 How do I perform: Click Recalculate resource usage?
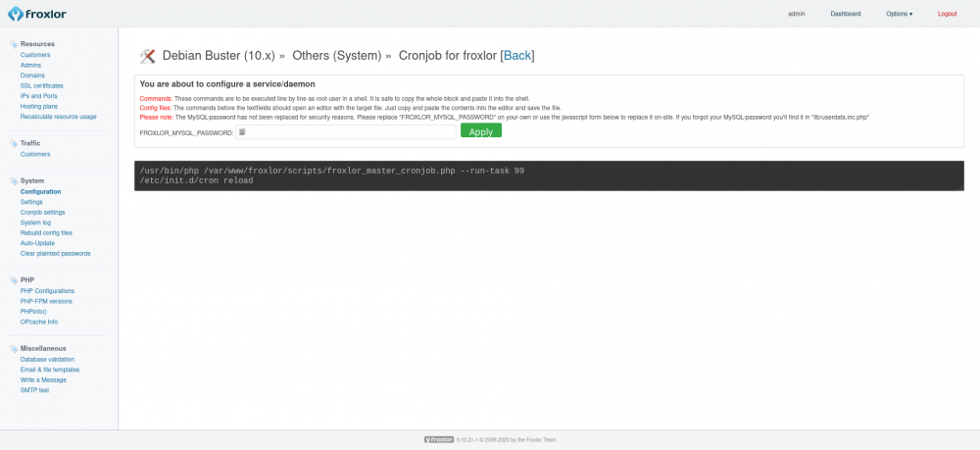pos(58,117)
